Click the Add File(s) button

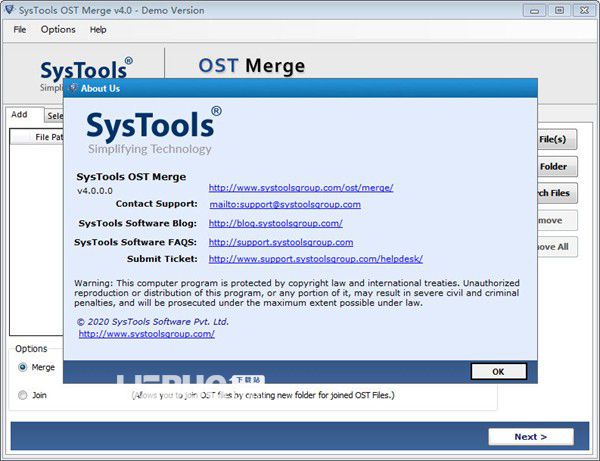557,139
